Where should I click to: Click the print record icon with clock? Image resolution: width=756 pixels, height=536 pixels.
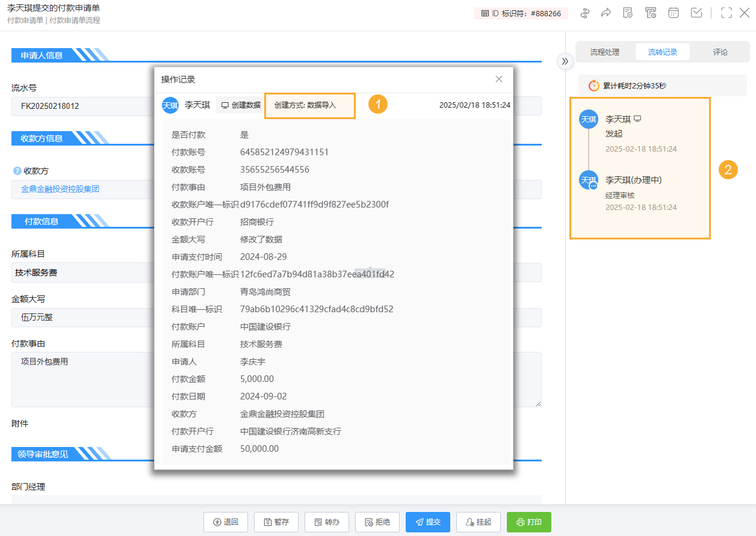point(651,13)
